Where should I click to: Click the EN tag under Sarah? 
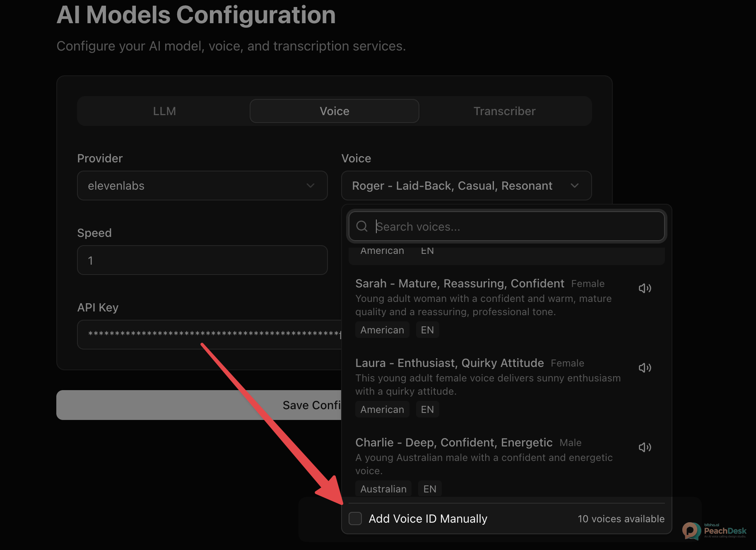click(427, 330)
